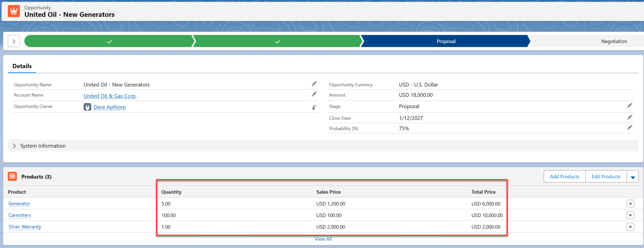
Task: Select the Proposal stage in path
Action: pos(446,41)
